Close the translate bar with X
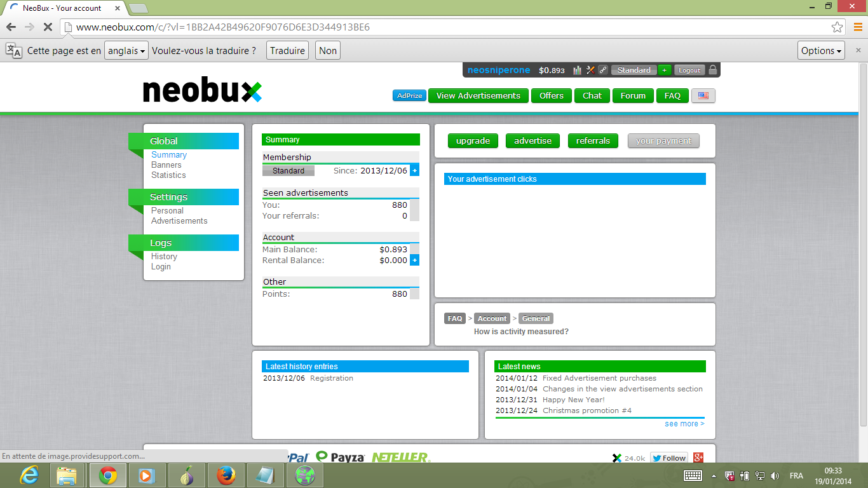The height and width of the screenshot is (488, 868). [x=858, y=50]
